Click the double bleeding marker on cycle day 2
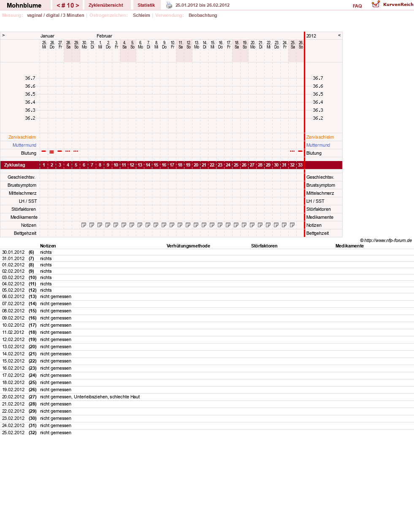The image size is (414, 532). pyautogui.click(x=52, y=152)
